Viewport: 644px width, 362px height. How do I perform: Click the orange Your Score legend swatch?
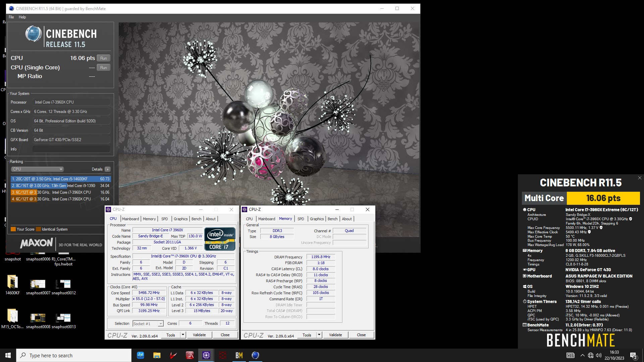pos(13,229)
